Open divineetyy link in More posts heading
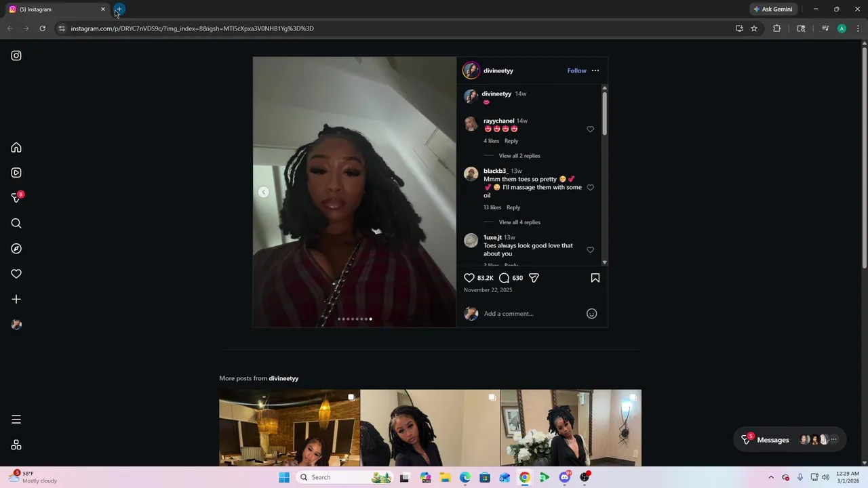The width and height of the screenshot is (868, 488). point(283,378)
